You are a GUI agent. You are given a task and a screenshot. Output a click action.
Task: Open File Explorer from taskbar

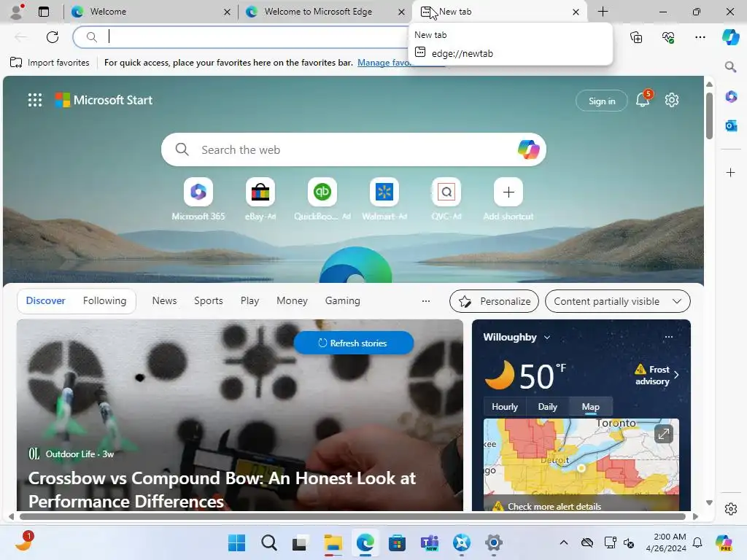[x=333, y=542]
